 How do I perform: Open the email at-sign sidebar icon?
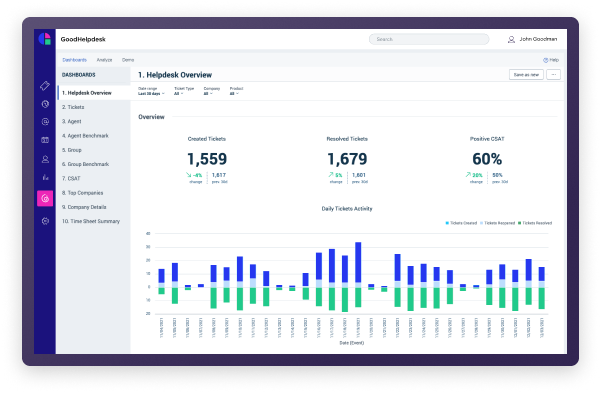tap(45, 122)
